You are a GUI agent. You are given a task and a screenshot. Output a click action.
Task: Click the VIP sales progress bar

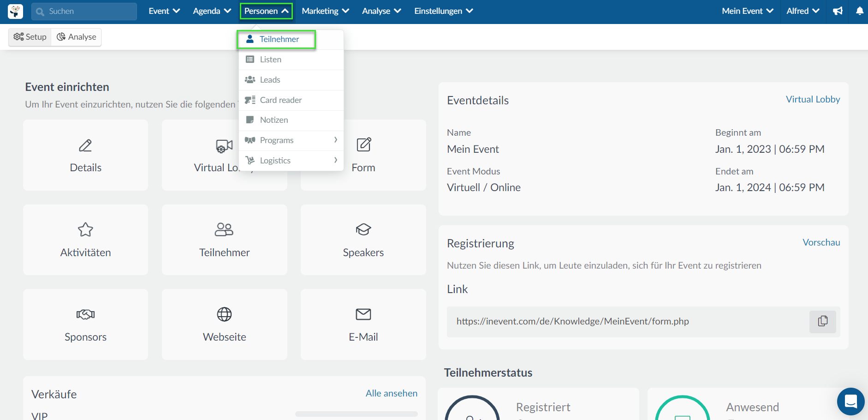pos(357,414)
